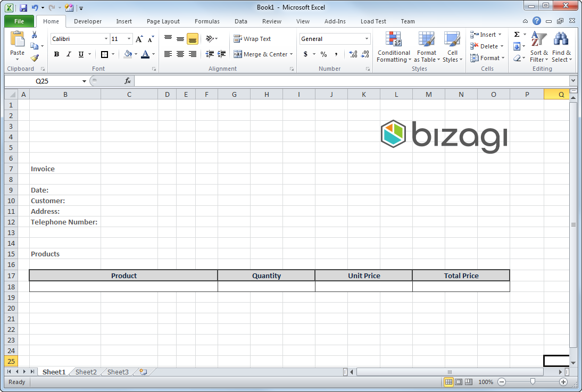Viewport: 582px width, 392px height.
Task: Decrease font size with Shrink Font
Action: point(151,39)
